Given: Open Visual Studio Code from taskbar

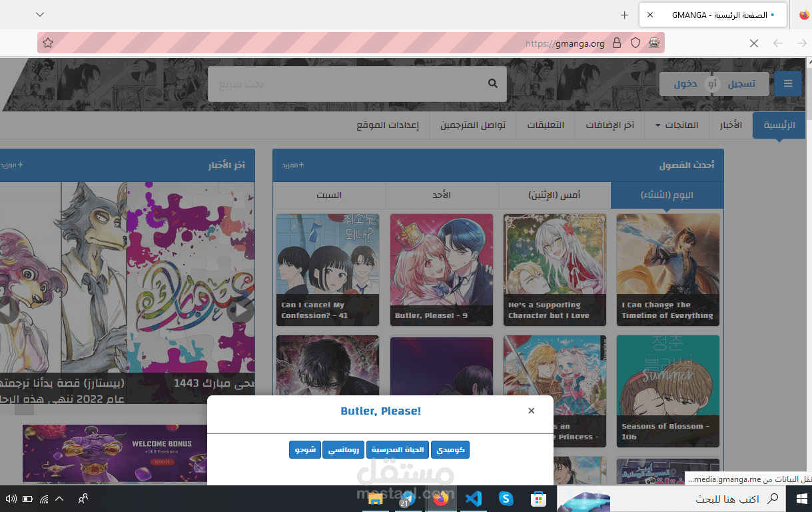Looking at the screenshot, I should coord(474,499).
